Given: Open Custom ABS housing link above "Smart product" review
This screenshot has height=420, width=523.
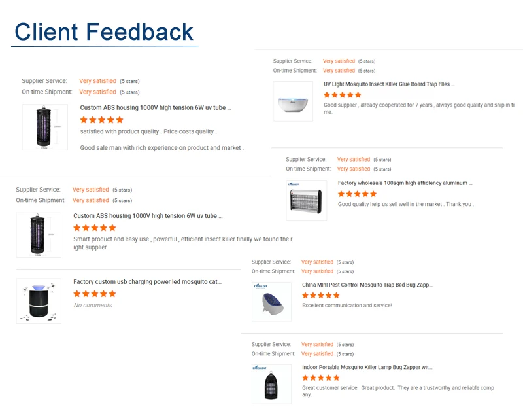Looking at the screenshot, I should [x=148, y=216].
